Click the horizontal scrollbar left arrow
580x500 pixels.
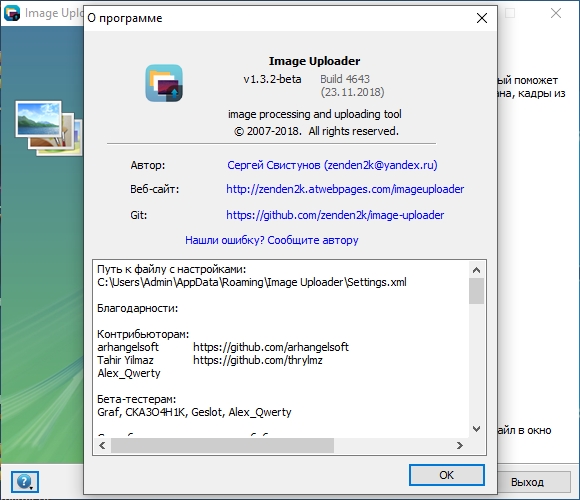[102, 445]
